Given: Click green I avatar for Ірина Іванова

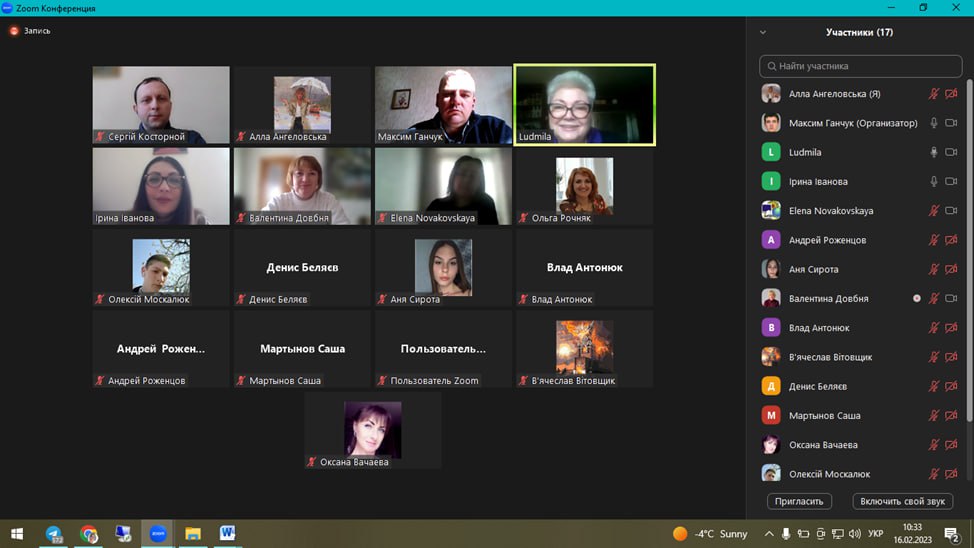Looking at the screenshot, I should click(771, 181).
